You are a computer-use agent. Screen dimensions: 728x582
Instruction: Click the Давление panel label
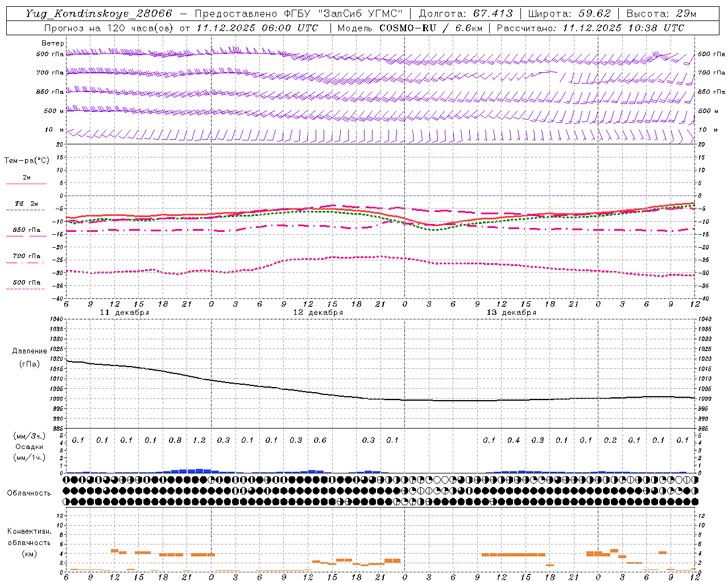(x=30, y=351)
